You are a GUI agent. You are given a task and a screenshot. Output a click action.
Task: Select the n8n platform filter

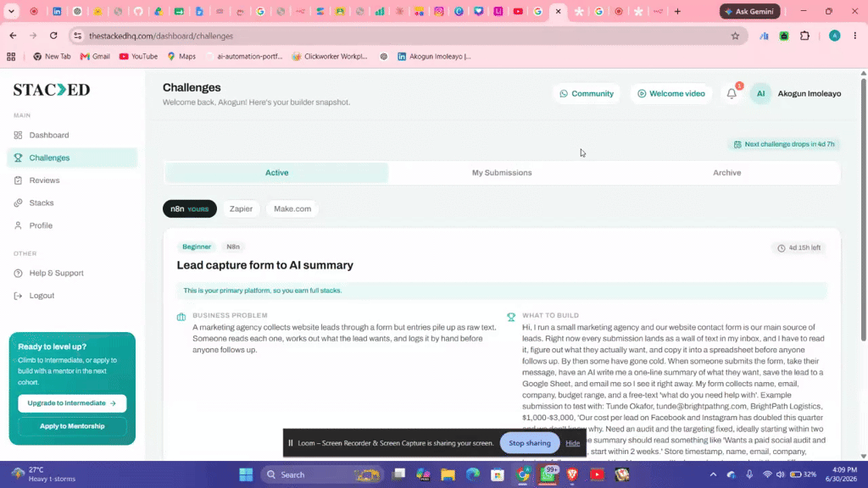tap(189, 208)
